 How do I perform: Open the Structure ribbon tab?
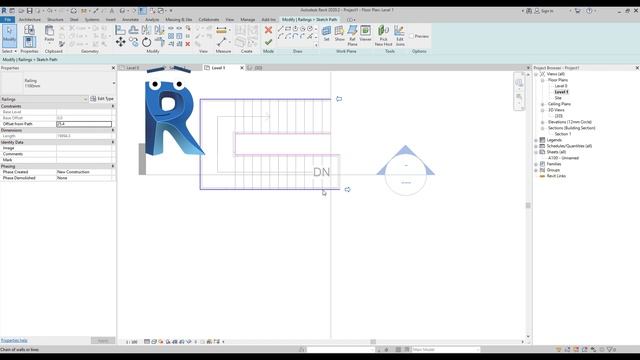(55, 20)
